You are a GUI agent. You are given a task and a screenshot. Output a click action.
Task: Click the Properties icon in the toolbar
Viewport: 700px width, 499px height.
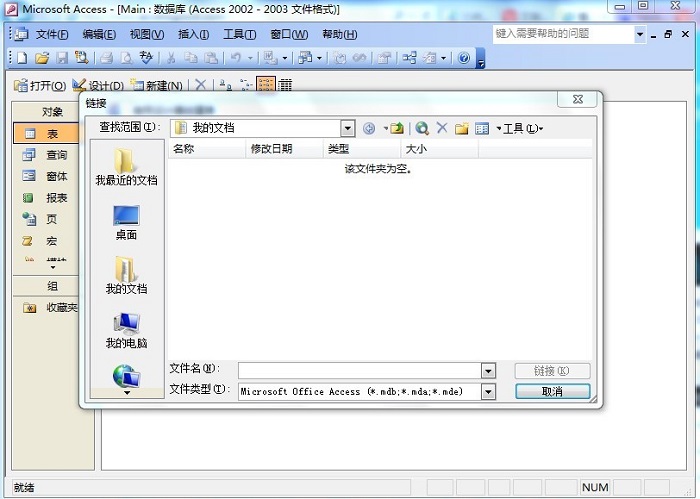pyautogui.click(x=384, y=58)
